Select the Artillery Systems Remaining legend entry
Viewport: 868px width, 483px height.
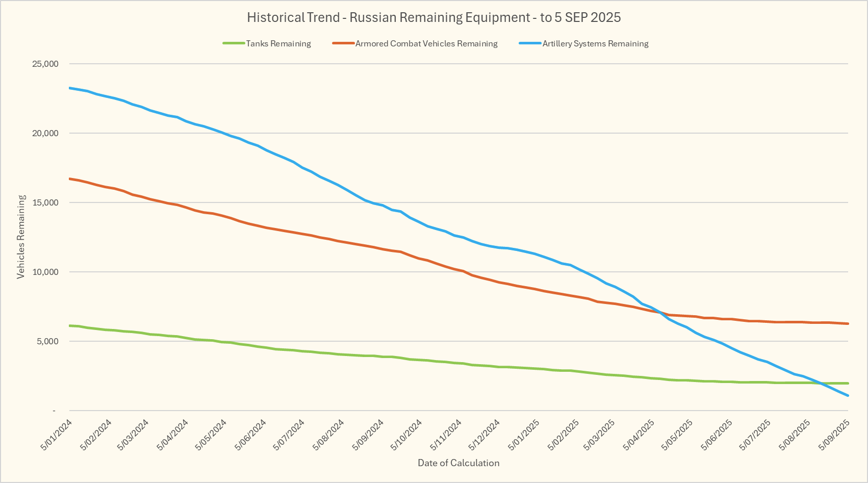[595, 44]
